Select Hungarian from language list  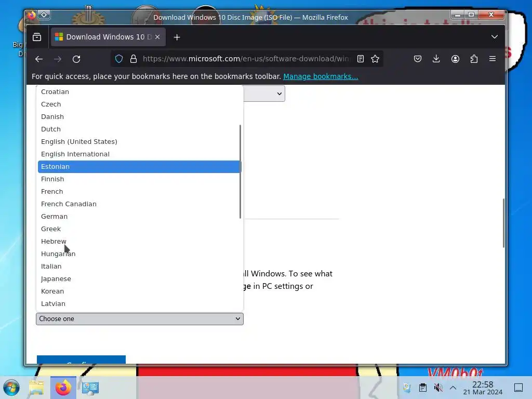pyautogui.click(x=139, y=254)
